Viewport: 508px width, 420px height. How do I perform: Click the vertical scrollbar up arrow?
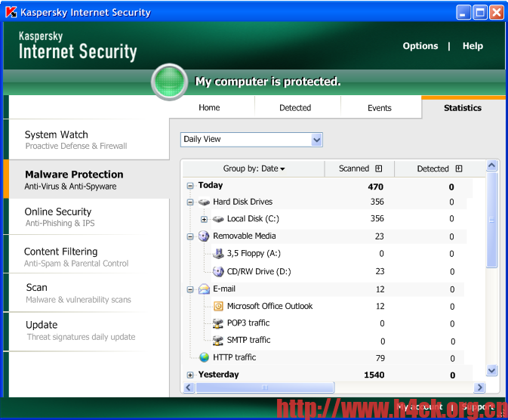[x=492, y=165]
